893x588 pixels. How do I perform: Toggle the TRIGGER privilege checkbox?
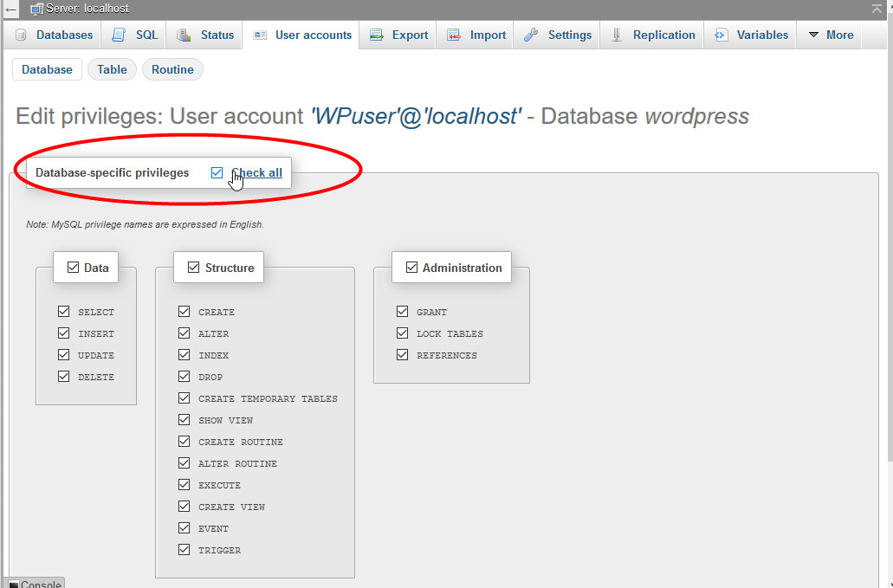click(x=184, y=549)
